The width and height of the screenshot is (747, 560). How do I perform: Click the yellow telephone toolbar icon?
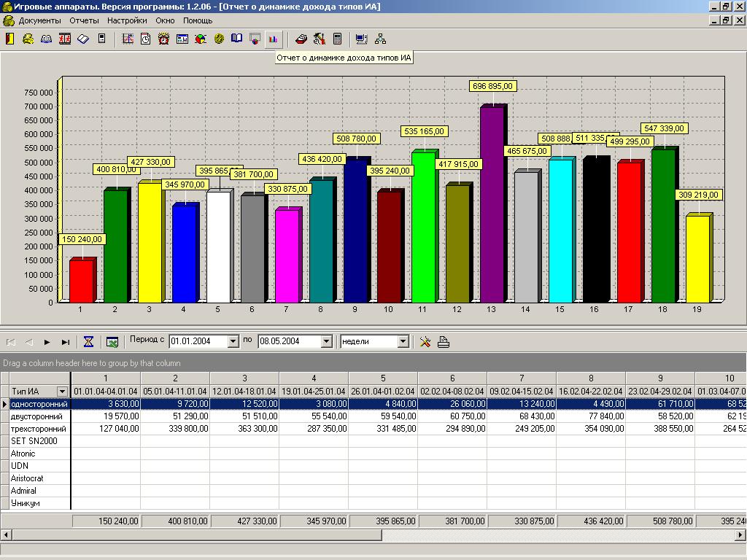pos(28,39)
